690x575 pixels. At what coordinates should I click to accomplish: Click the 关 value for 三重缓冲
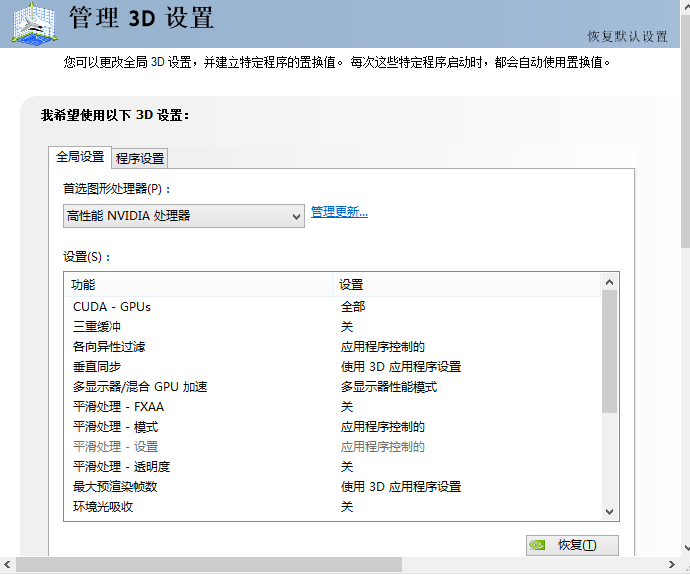coord(347,327)
